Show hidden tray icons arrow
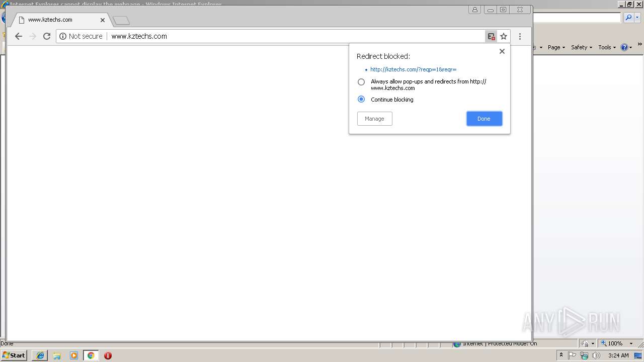The width and height of the screenshot is (644, 362). click(561, 355)
